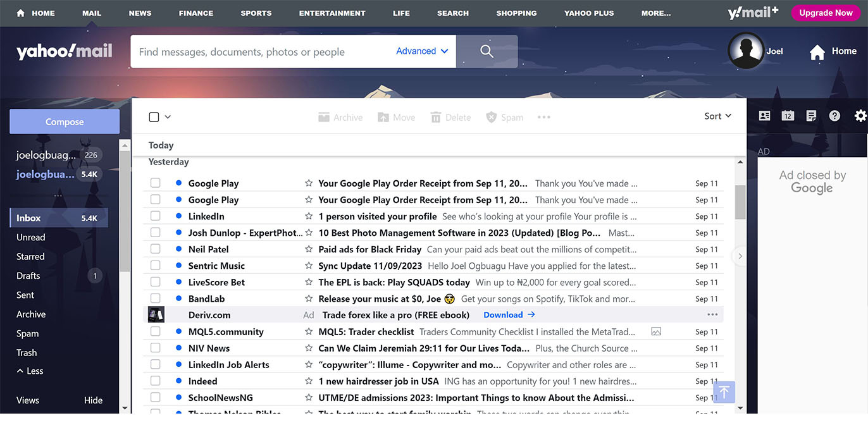Star the NIV News email
Image resolution: width=868 pixels, height=425 pixels.
tap(309, 348)
